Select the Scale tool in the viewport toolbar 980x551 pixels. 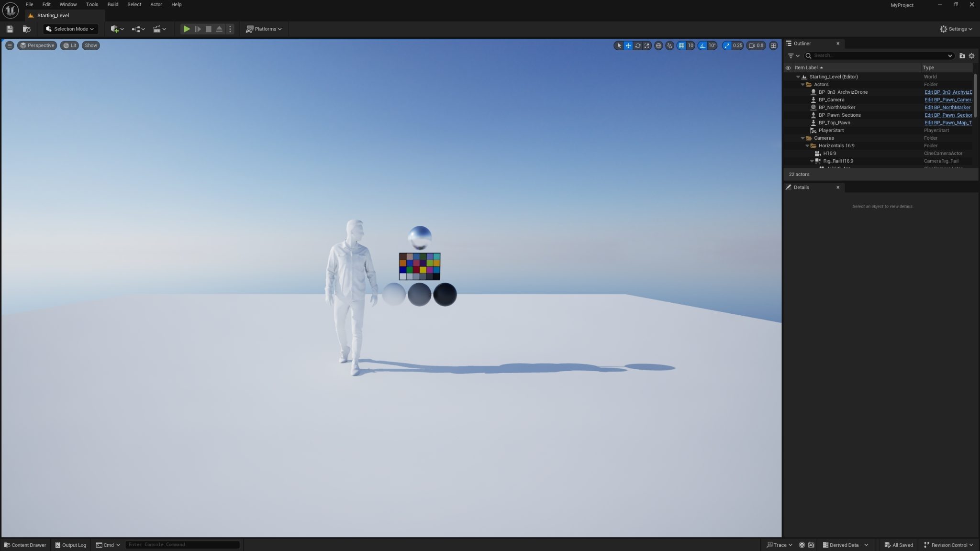(x=647, y=45)
